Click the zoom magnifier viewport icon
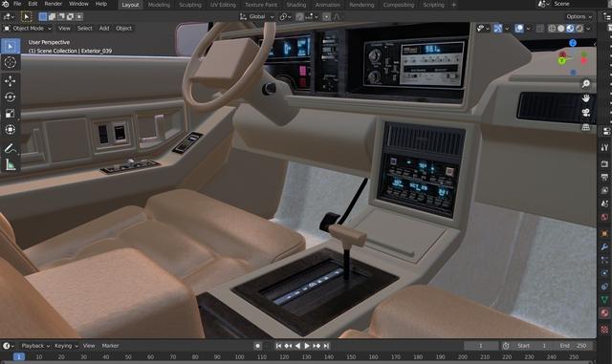612x364 pixels. click(585, 83)
